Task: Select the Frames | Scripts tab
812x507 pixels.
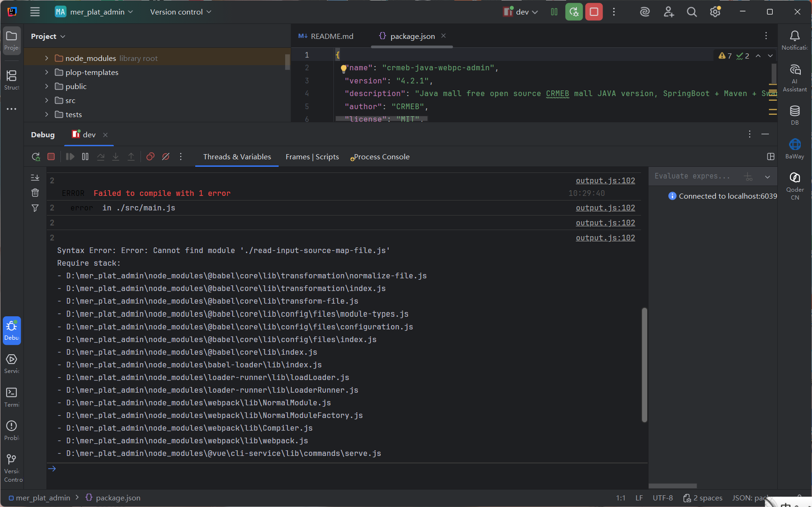Action: tap(312, 157)
